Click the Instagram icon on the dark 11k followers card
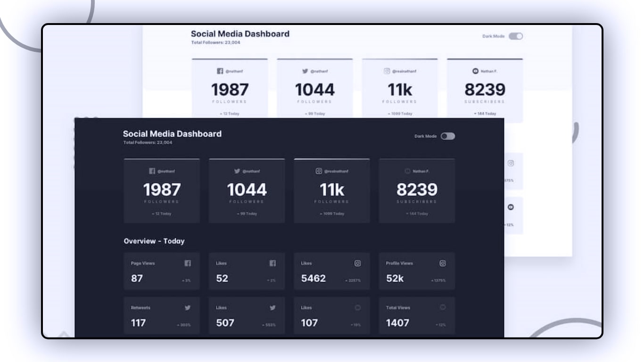This screenshot has width=644, height=362. pyautogui.click(x=319, y=171)
